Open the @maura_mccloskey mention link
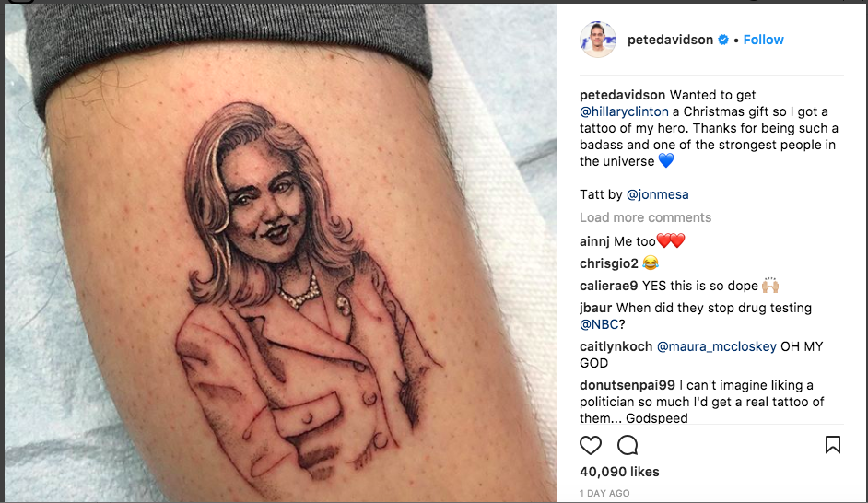 (716, 347)
